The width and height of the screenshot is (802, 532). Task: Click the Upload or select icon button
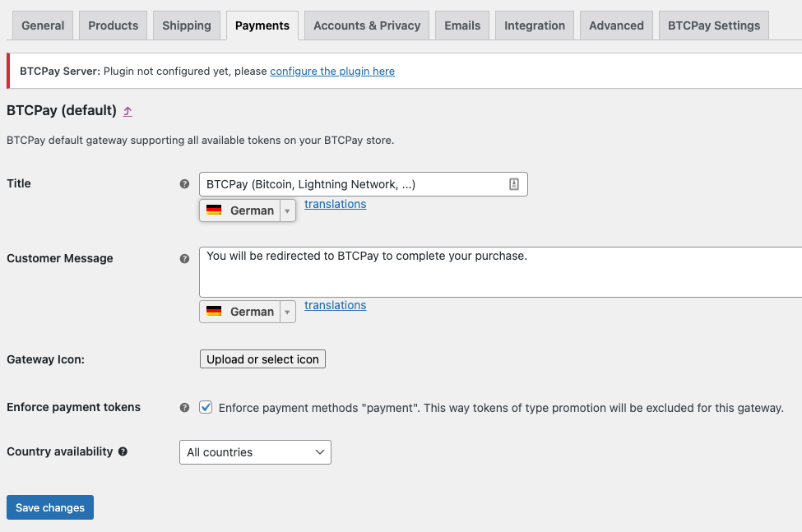[262, 359]
